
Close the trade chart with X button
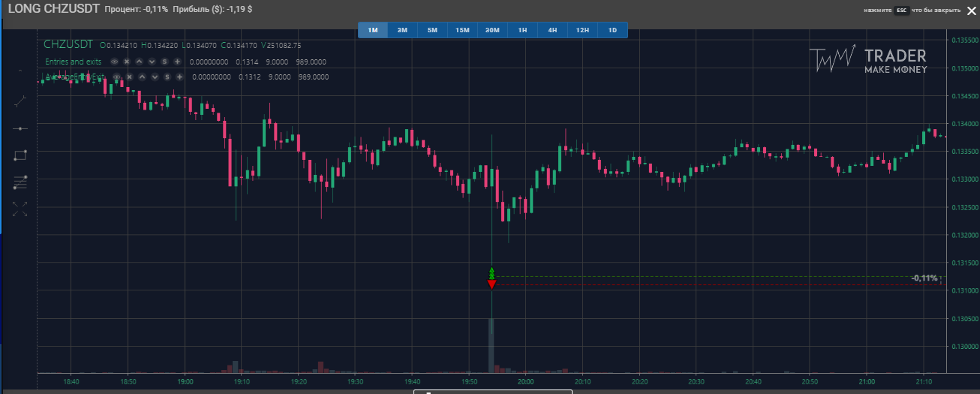(x=970, y=11)
